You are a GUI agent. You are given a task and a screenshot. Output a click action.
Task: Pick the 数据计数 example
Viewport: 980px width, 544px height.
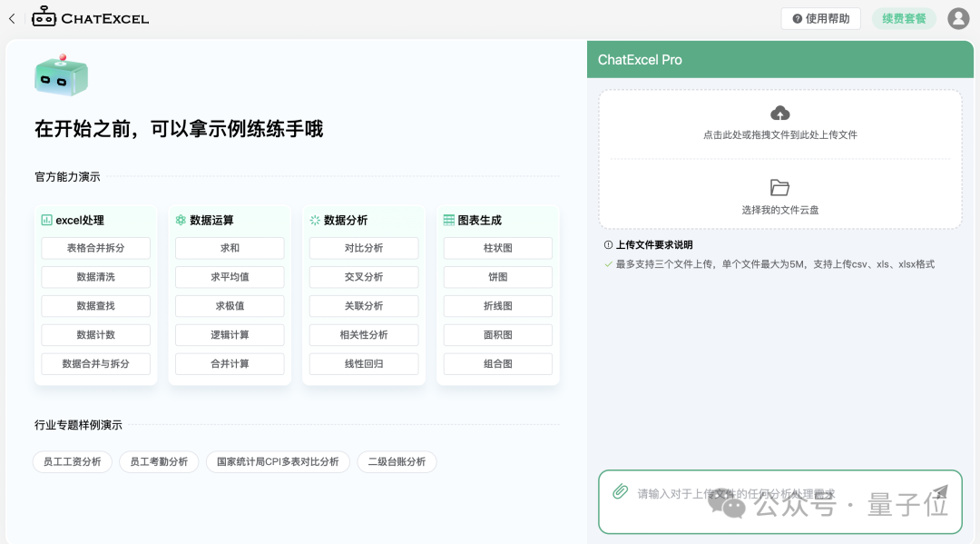coord(95,334)
